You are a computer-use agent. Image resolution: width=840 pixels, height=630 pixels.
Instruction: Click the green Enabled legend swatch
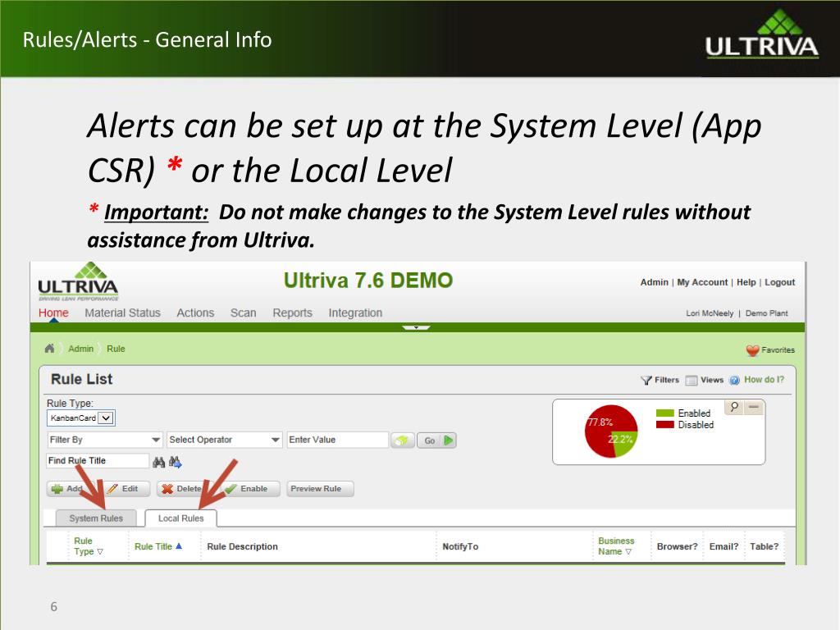point(664,413)
